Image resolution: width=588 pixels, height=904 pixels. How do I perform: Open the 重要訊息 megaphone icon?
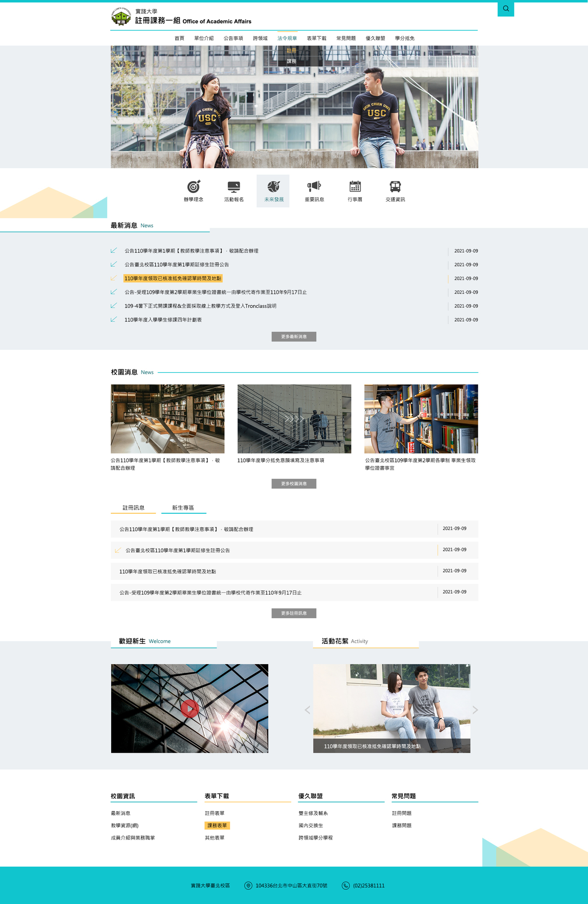pos(314,186)
